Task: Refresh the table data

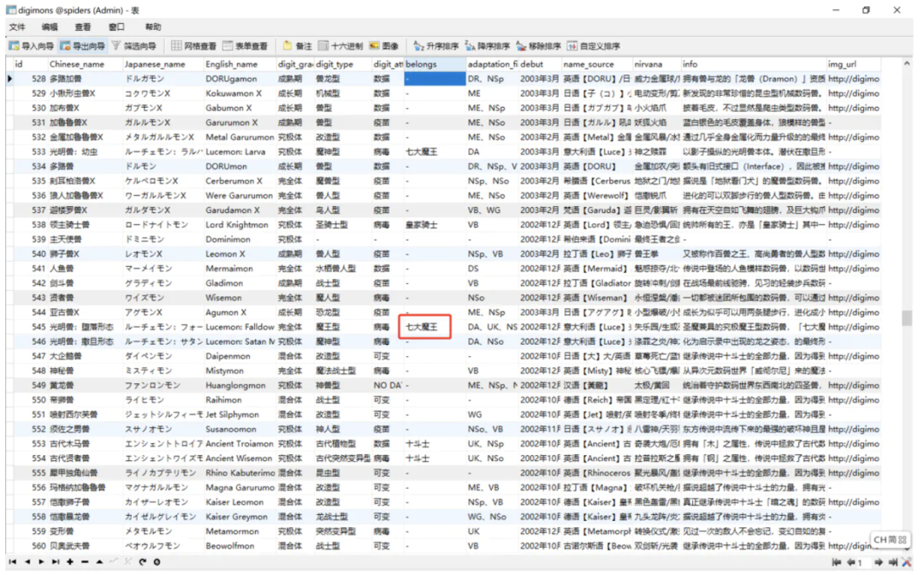Action: [143, 562]
